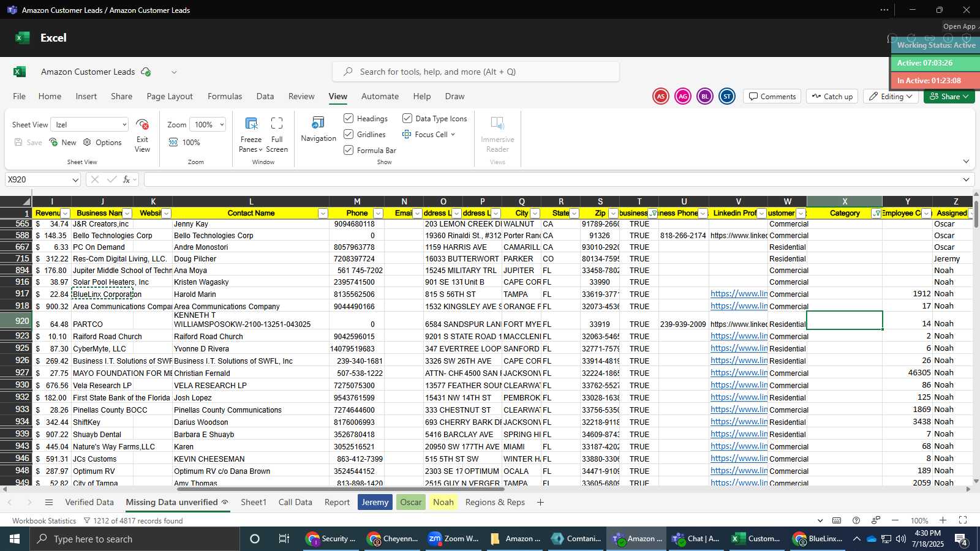
Task: Click the Focus Cell icon
Action: pyautogui.click(x=407, y=134)
